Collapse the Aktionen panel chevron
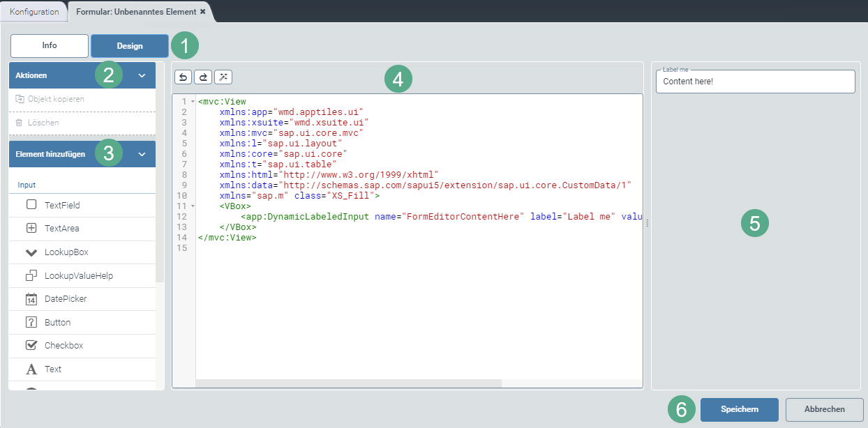 [x=142, y=75]
